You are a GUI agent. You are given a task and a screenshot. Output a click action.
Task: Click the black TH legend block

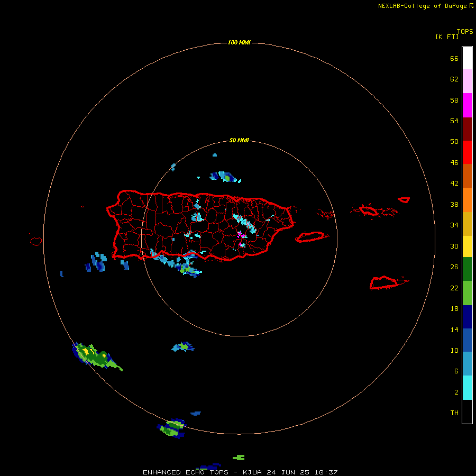pos(467,411)
